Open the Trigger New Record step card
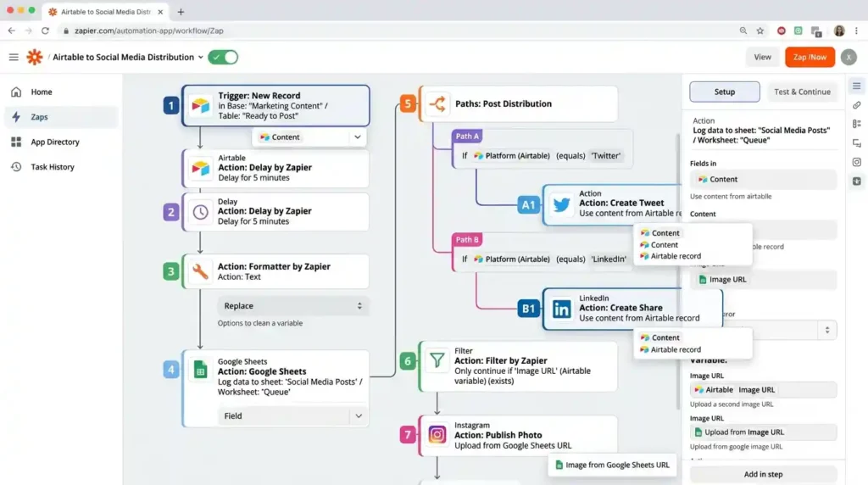Image resolution: width=868 pixels, height=485 pixels. point(275,105)
